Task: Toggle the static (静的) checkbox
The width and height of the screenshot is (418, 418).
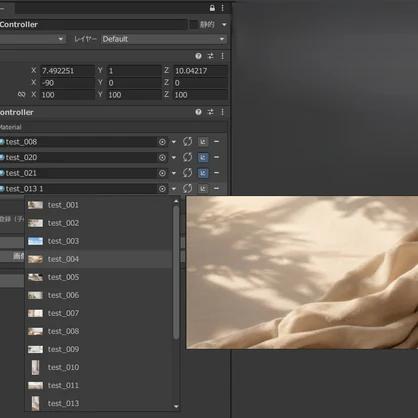Action: click(x=194, y=24)
